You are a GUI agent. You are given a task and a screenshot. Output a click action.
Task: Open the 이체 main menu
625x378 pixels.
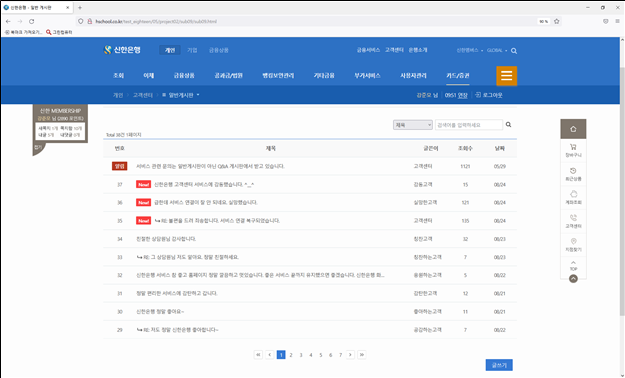click(x=149, y=75)
